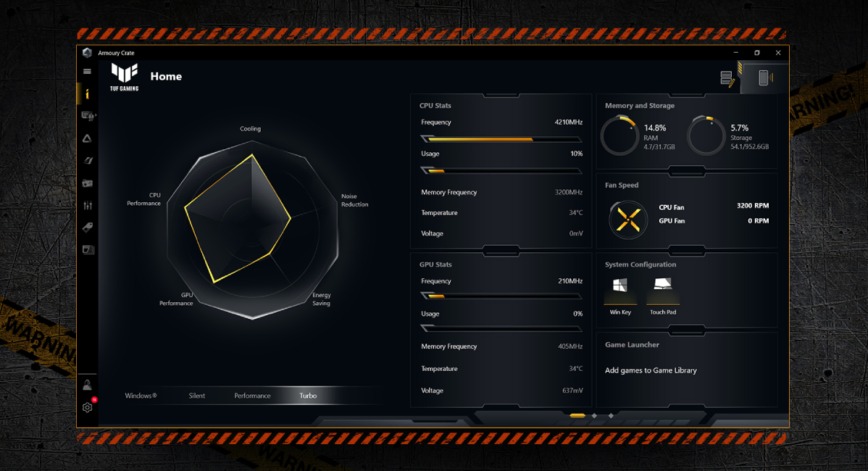868x471 pixels.
Task: Open the GameVisual slanted screen icon
Action: click(88, 161)
